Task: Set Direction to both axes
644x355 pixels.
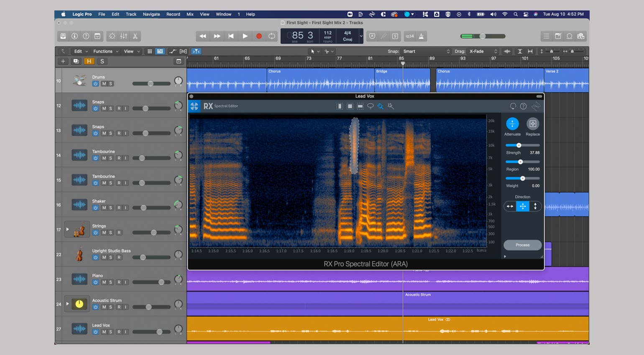Action: (523, 206)
